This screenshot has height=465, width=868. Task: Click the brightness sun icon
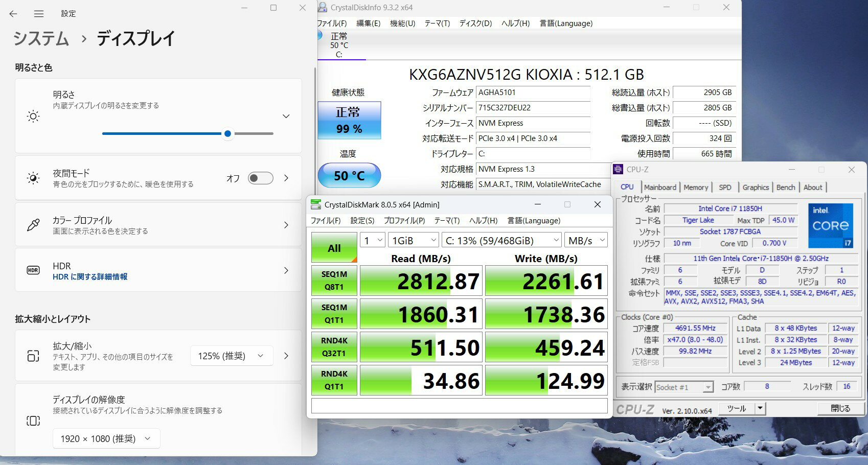pos(33,117)
